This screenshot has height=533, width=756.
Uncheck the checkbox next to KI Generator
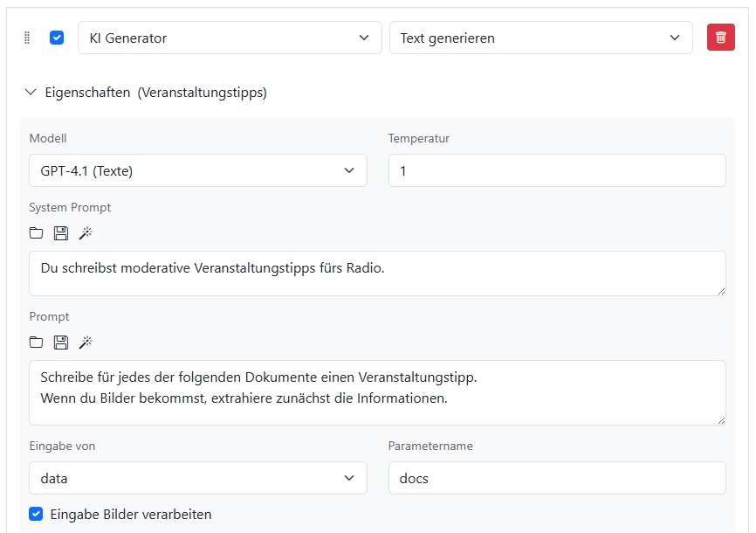57,38
